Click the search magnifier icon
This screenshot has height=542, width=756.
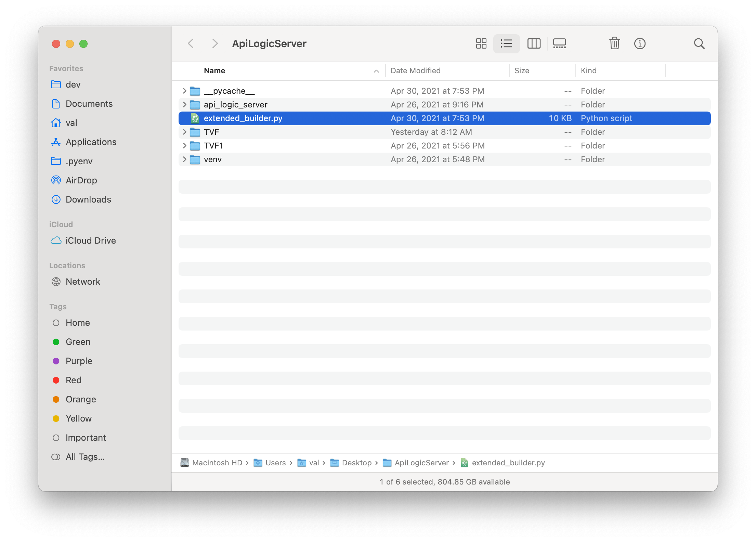click(x=699, y=43)
